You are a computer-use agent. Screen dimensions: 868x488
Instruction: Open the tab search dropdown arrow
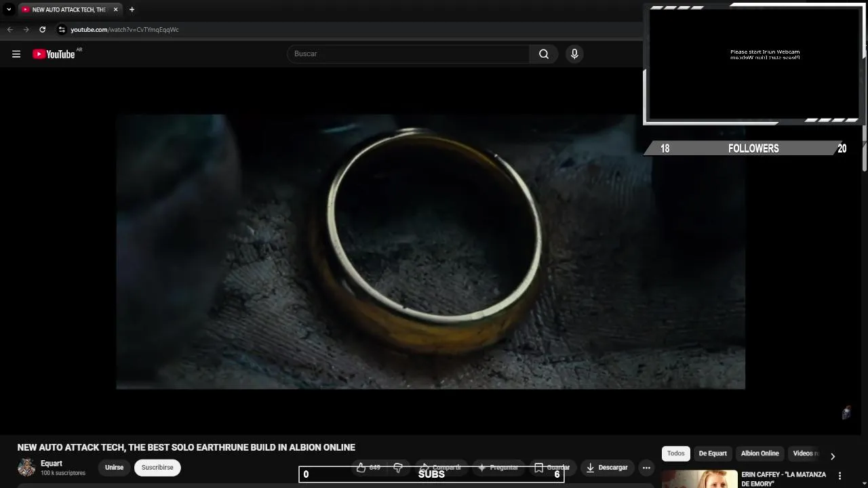click(9, 9)
